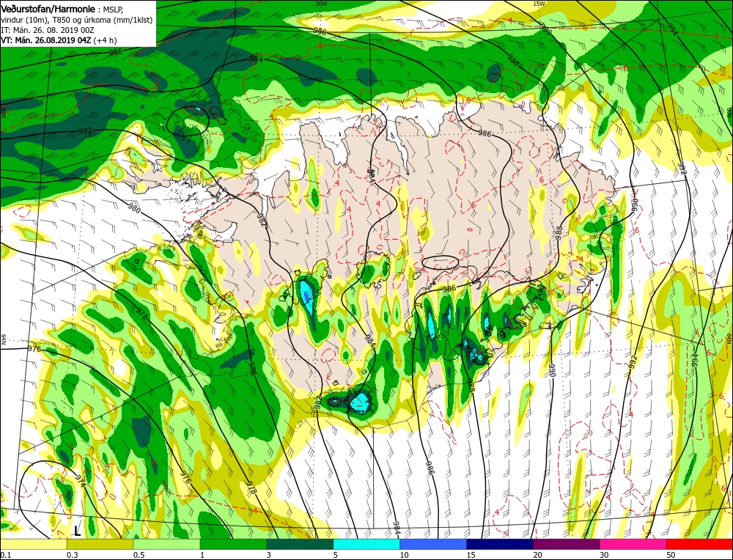Click the legend value '0.1'
The height and width of the screenshot is (560, 733).
coord(4,554)
